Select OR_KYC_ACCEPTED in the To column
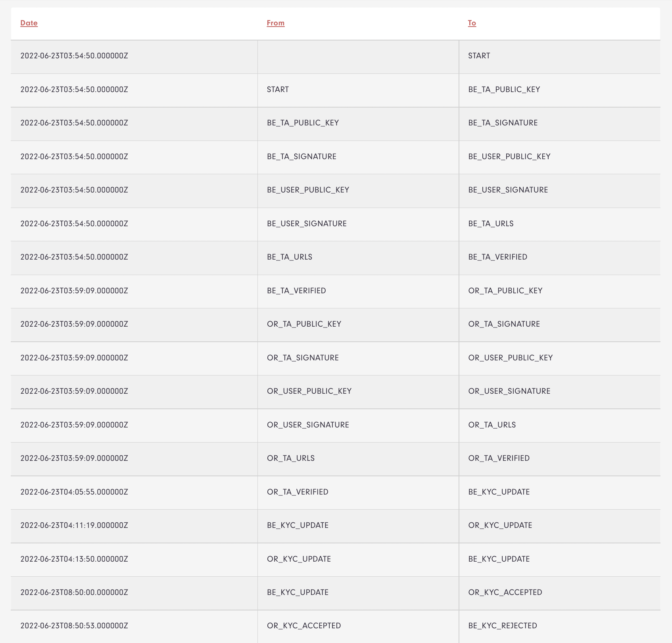Screen dimensions: 672x643 point(505,592)
